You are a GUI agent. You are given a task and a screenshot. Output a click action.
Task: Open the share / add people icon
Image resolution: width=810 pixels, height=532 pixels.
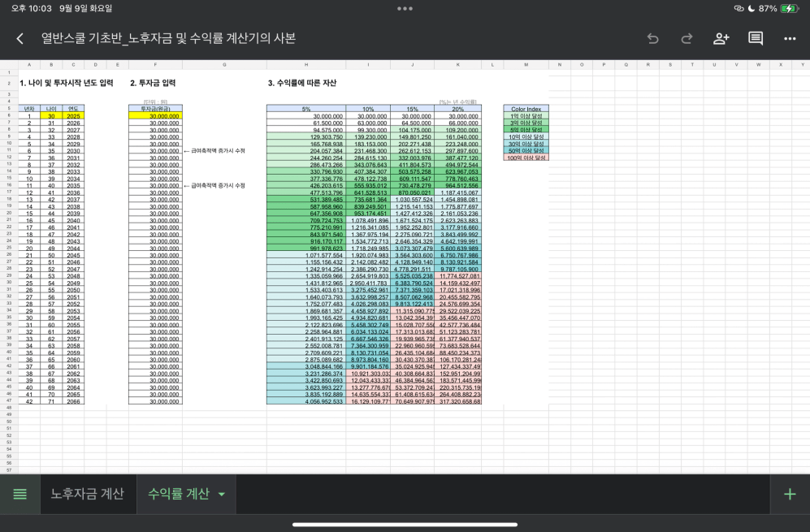tap(721, 39)
